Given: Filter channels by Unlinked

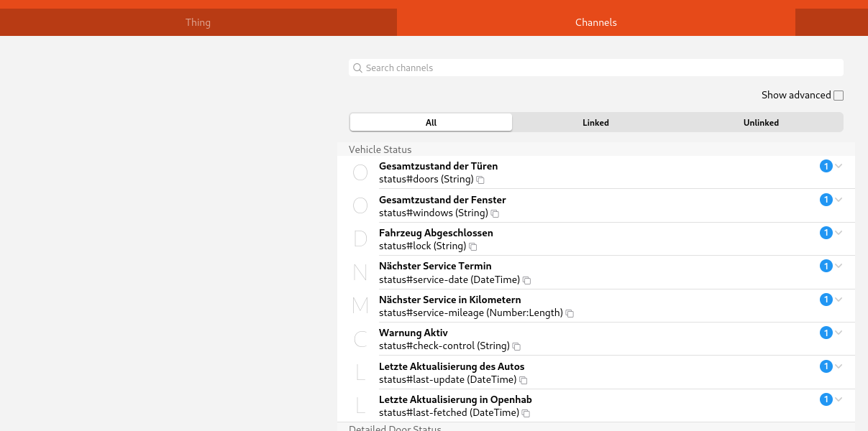Looking at the screenshot, I should click(x=761, y=123).
